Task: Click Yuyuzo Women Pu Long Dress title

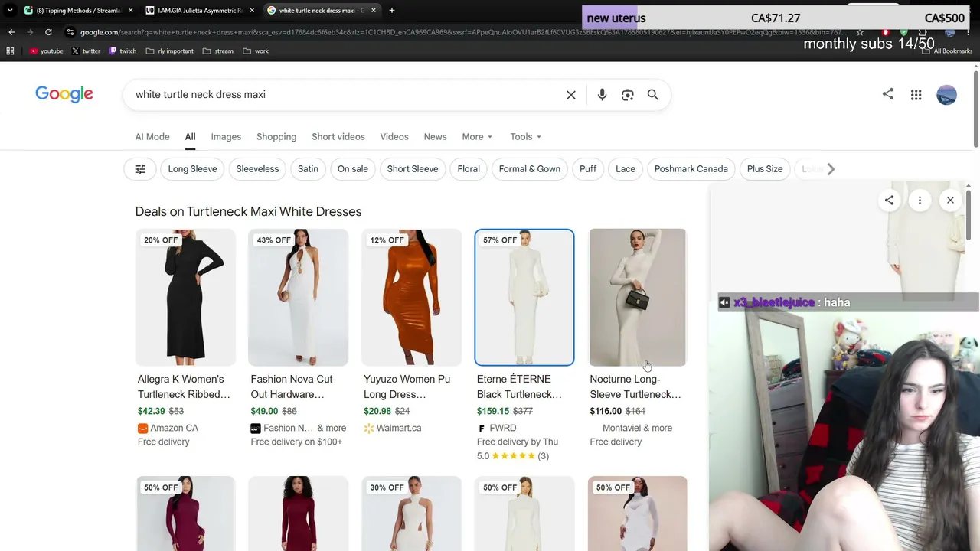Action: pyautogui.click(x=407, y=386)
